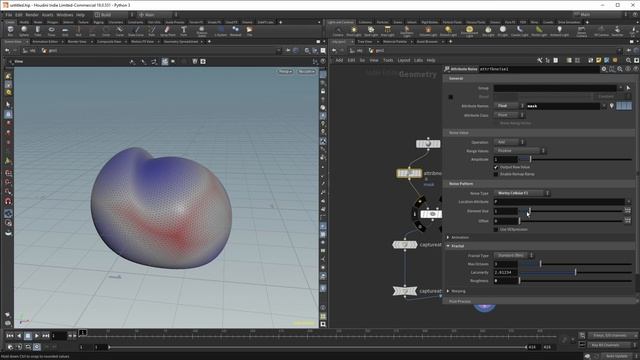Select the Draw Curve shelf tool
The height and width of the screenshot is (360, 640).
coord(136,31)
